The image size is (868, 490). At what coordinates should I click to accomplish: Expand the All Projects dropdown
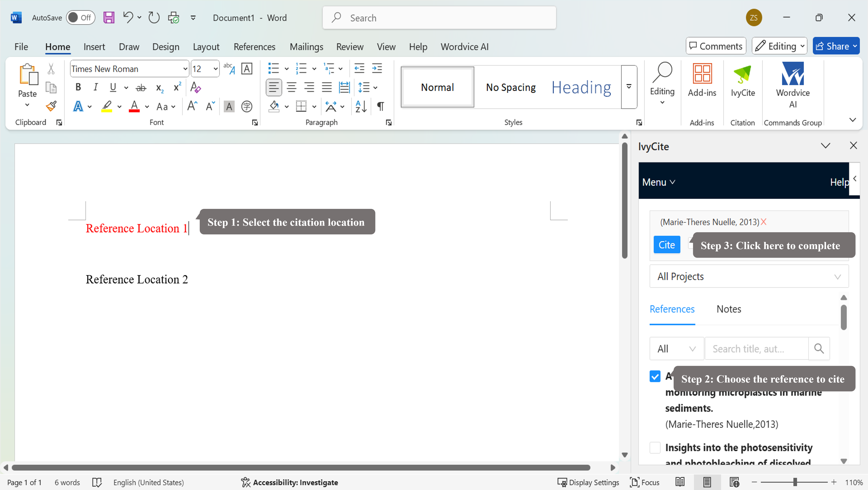point(749,276)
